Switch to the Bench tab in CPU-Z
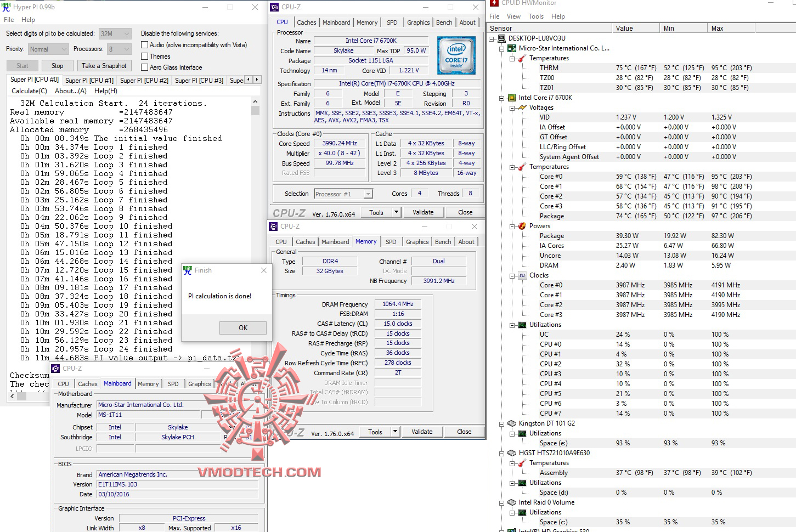 (444, 22)
